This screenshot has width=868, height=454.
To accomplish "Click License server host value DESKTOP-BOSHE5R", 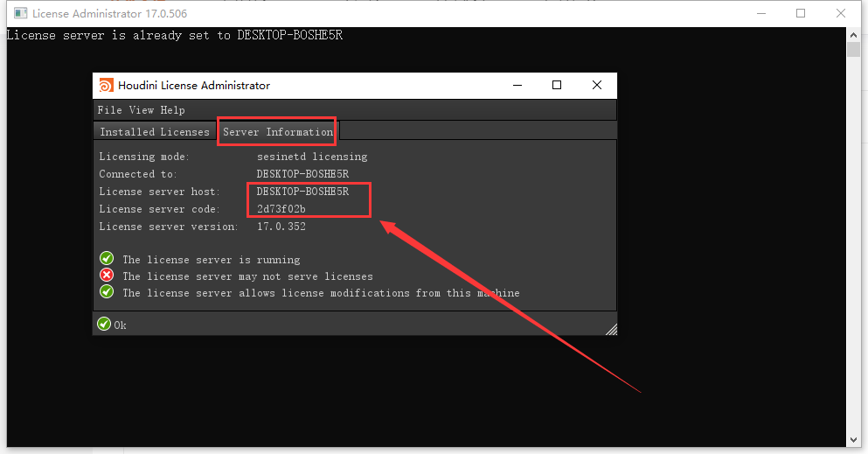I will pos(302,192).
